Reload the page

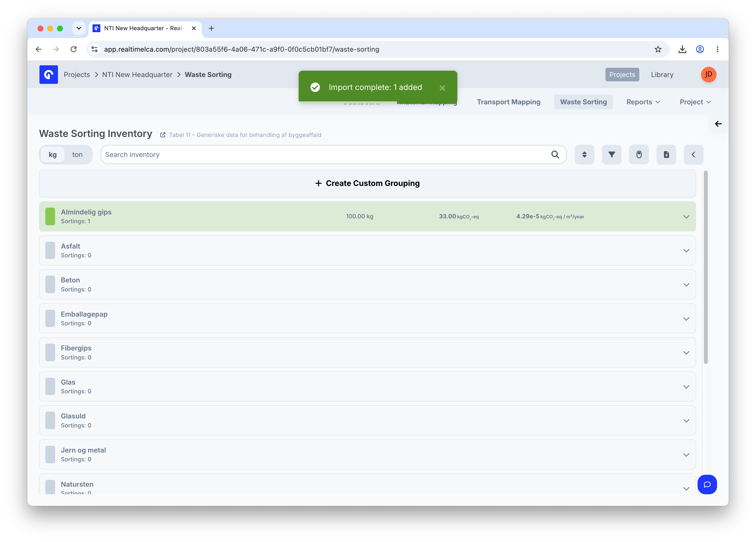(74, 49)
